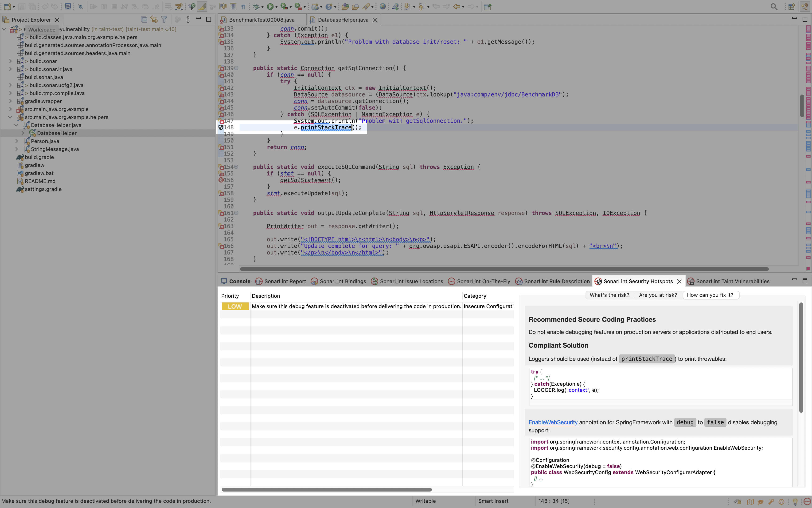Select the LOW priority hotspot row
Screen dimensions: 812x508
click(367, 306)
